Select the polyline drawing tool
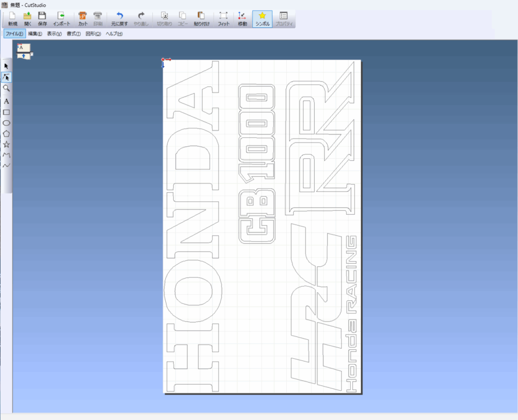518x420 pixels. pyautogui.click(x=6, y=155)
